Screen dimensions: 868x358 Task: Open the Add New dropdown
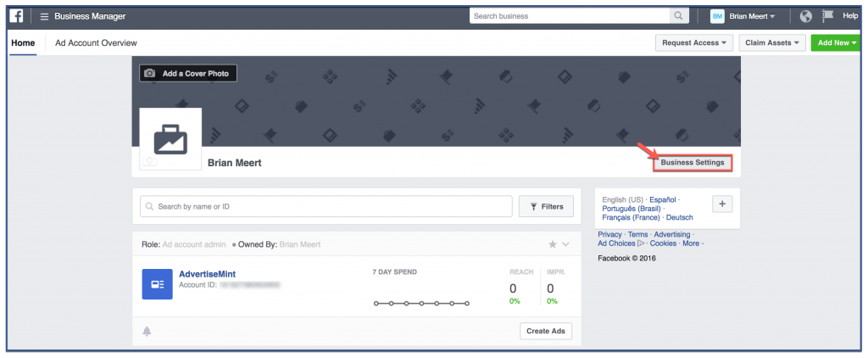coord(837,42)
